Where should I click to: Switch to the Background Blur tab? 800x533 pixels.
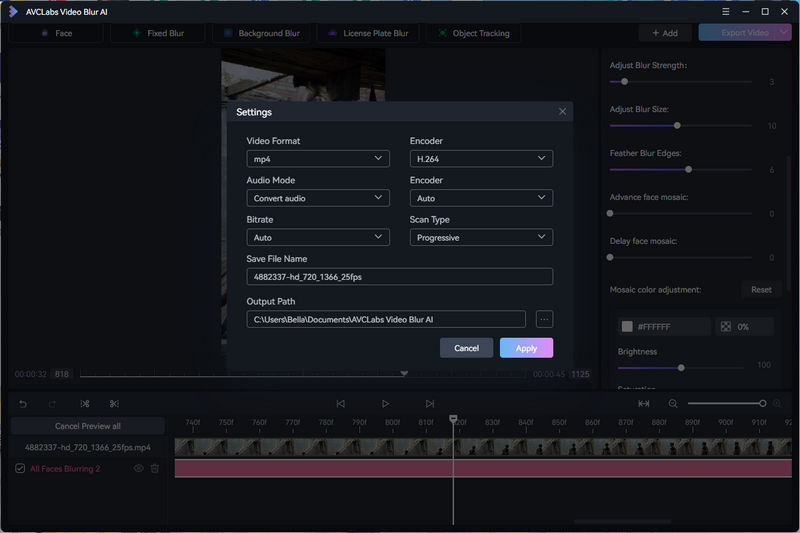260,33
